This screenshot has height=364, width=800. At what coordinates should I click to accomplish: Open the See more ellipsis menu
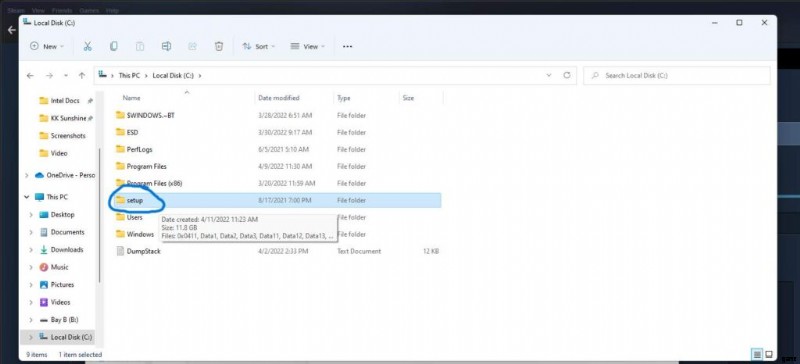(347, 46)
